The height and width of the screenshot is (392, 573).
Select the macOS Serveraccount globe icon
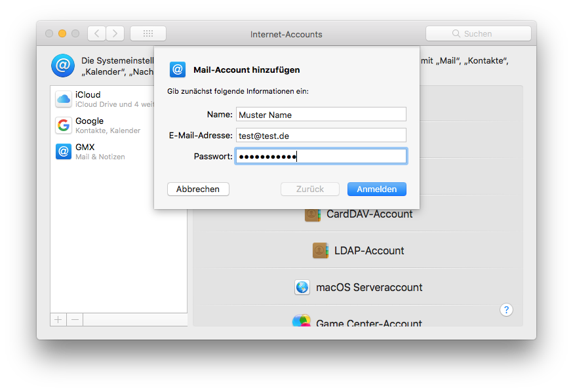coord(302,287)
